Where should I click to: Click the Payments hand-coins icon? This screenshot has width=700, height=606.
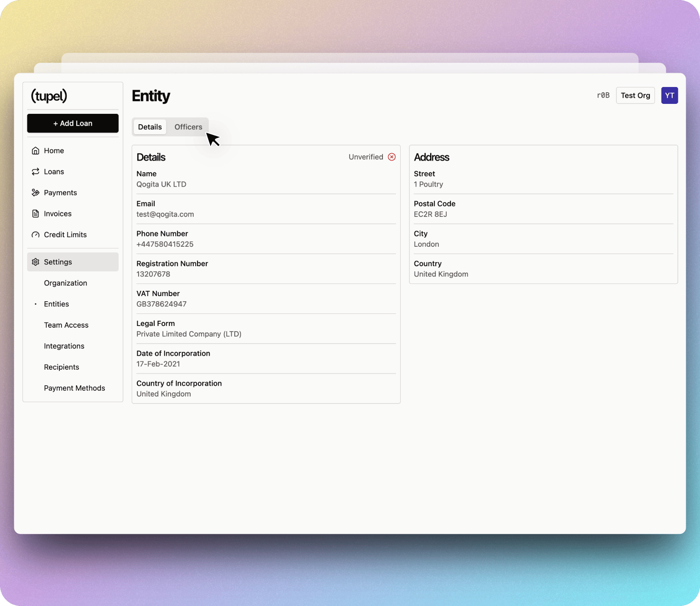(36, 193)
